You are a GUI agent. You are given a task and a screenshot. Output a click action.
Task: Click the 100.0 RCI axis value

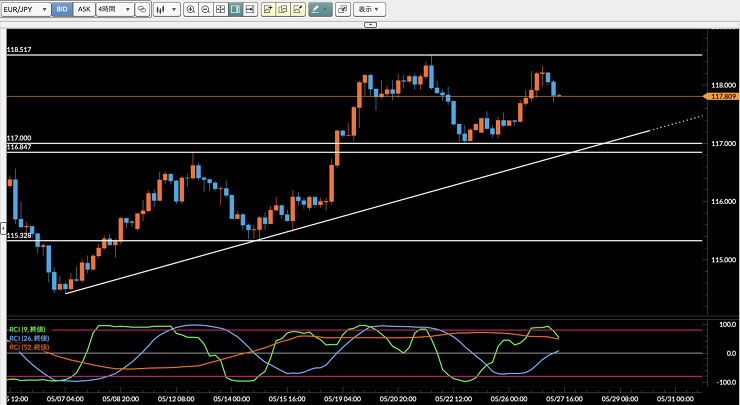pyautogui.click(x=727, y=325)
